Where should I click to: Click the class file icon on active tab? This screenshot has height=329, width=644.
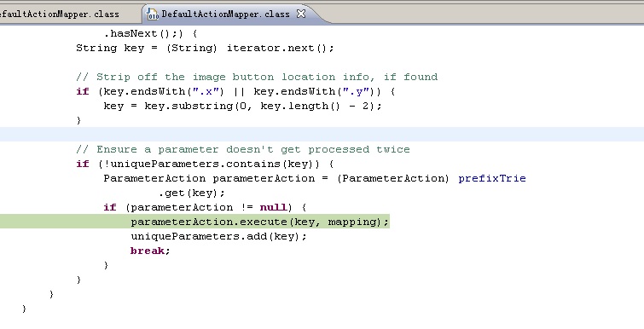pos(153,14)
